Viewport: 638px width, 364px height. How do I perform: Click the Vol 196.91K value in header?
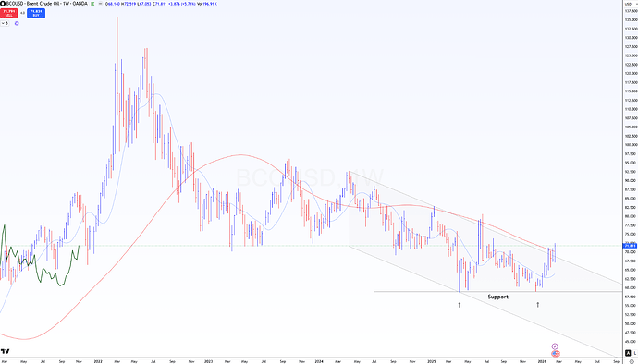click(x=207, y=4)
